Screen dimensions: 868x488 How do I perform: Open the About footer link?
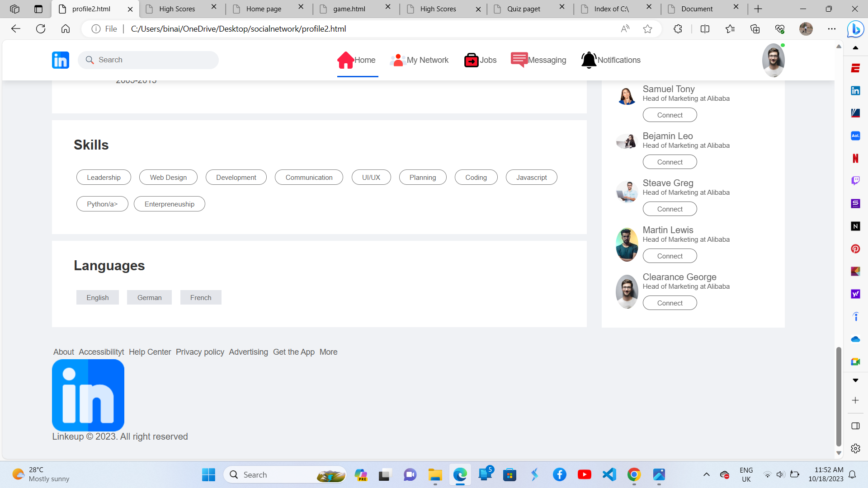coord(63,352)
